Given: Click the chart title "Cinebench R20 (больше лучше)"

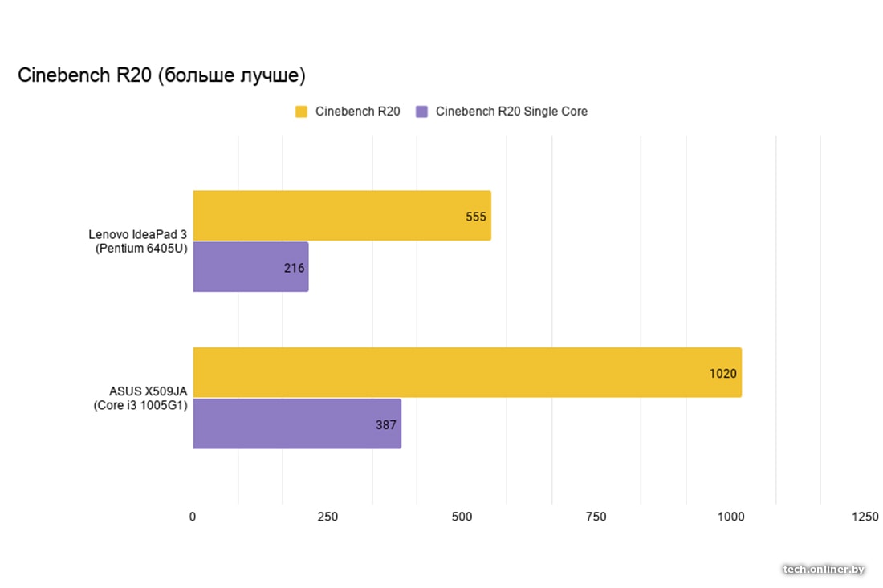Looking at the screenshot, I should click(161, 76).
